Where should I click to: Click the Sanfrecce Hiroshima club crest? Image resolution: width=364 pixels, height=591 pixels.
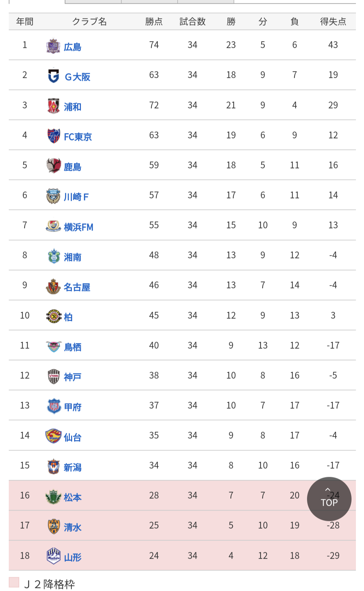click(53, 46)
